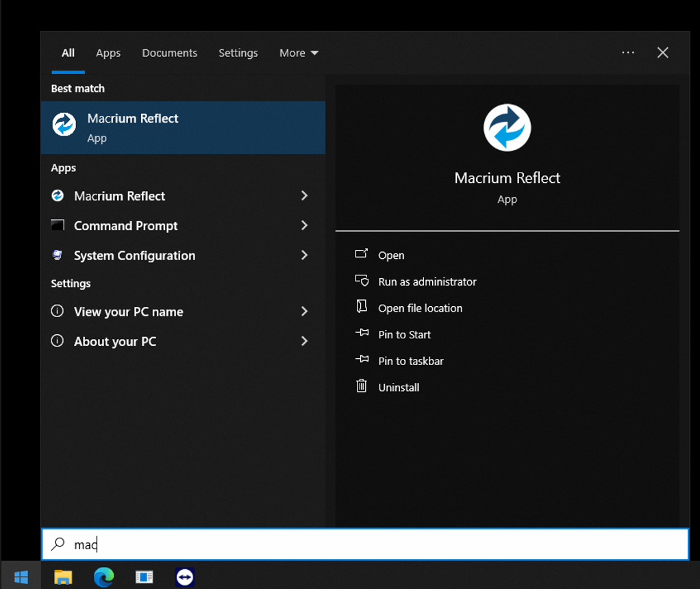Click the Run as administrator shield icon
Image resolution: width=700 pixels, height=589 pixels.
[x=362, y=281]
